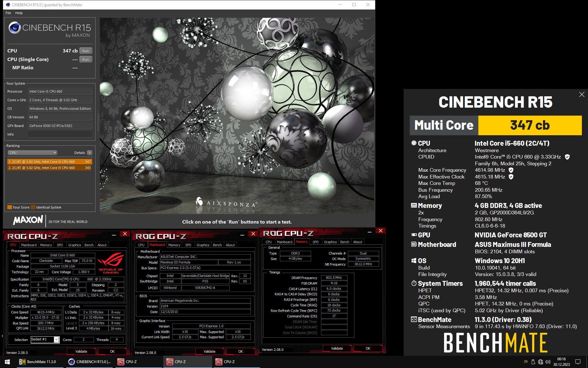The height and width of the screenshot is (368, 588).
Task: Open About tab in right CPU-Z window
Action: tap(358, 242)
